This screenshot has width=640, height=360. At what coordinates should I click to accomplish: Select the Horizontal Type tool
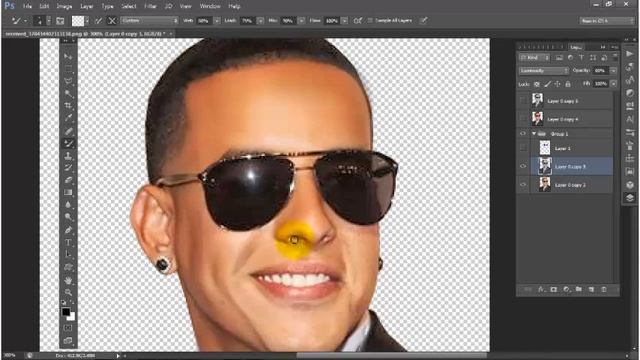click(x=68, y=242)
